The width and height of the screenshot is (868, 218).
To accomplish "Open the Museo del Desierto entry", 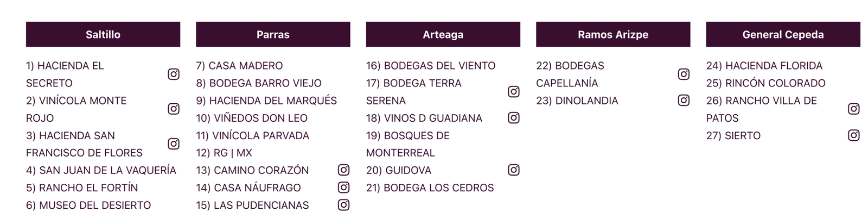I will [x=88, y=205].
